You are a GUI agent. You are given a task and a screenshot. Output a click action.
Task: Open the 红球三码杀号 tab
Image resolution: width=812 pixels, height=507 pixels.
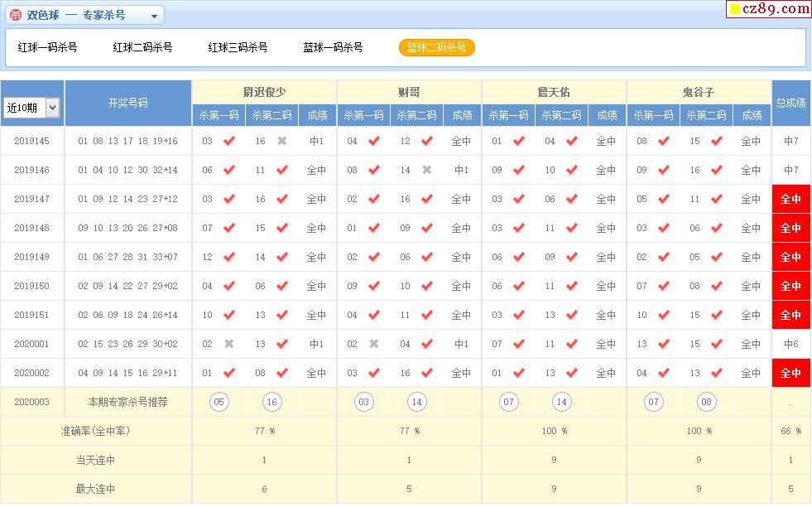coord(238,47)
